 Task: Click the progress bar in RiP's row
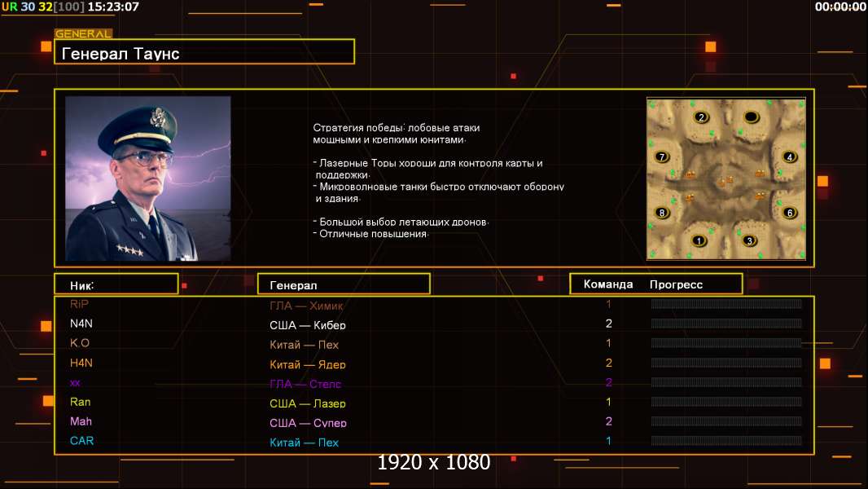click(x=726, y=303)
